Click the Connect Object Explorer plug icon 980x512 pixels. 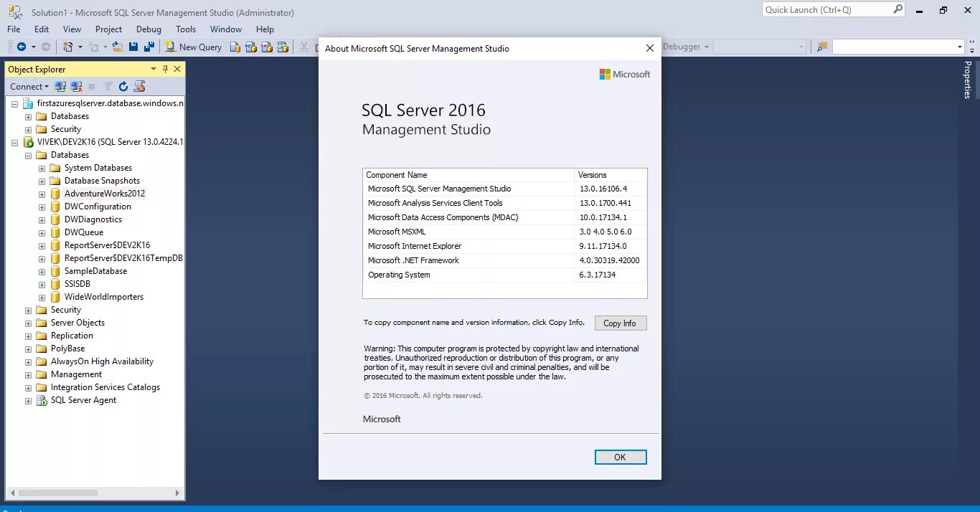[x=60, y=86]
